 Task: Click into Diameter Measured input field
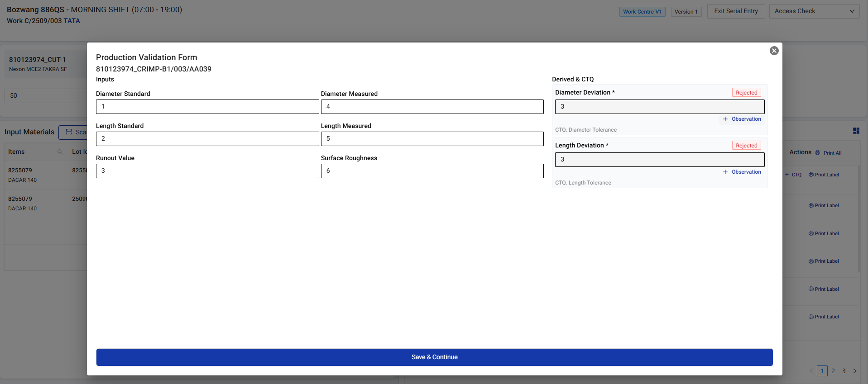click(432, 107)
